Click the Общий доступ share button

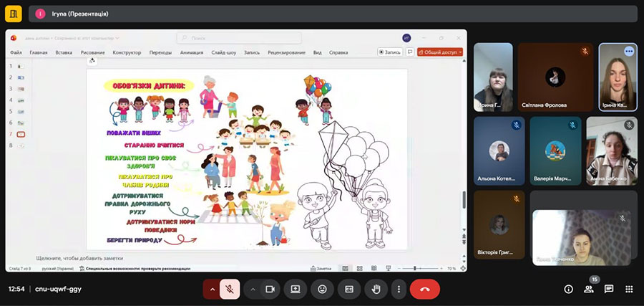440,52
